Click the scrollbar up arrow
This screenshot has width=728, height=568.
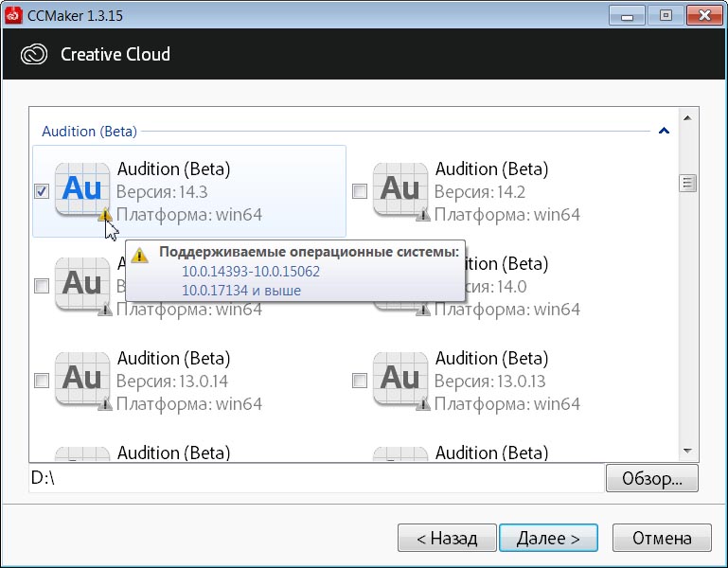[x=687, y=118]
